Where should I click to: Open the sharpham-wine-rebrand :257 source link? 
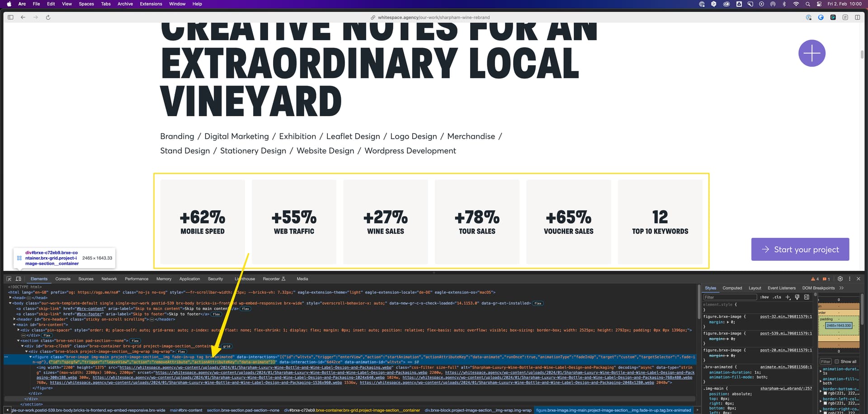pos(786,389)
